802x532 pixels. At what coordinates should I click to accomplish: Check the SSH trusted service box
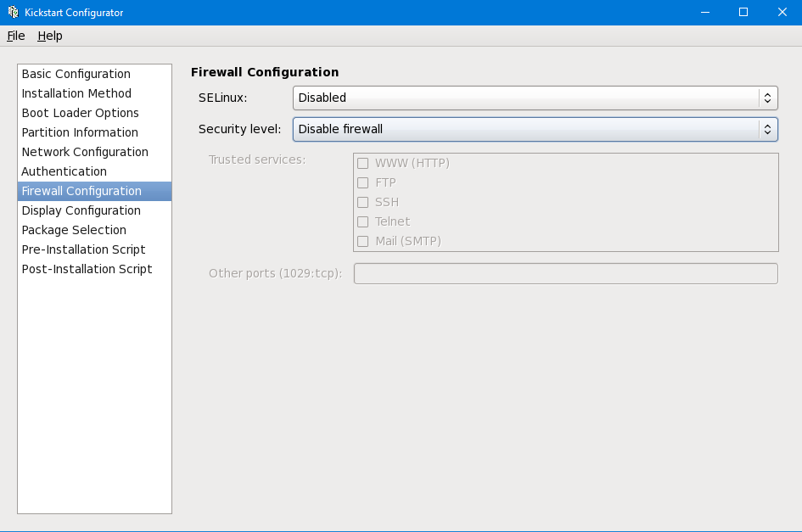pyautogui.click(x=363, y=202)
